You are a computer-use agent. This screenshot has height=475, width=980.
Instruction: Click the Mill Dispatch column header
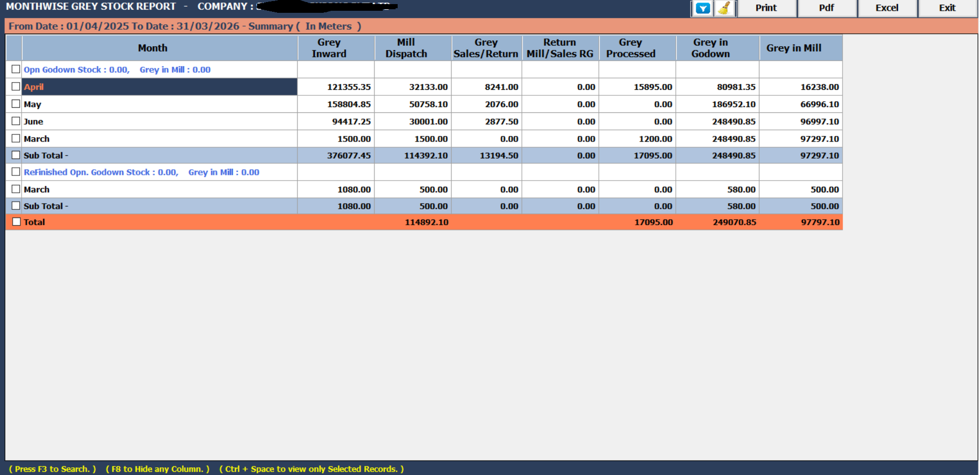coord(406,48)
